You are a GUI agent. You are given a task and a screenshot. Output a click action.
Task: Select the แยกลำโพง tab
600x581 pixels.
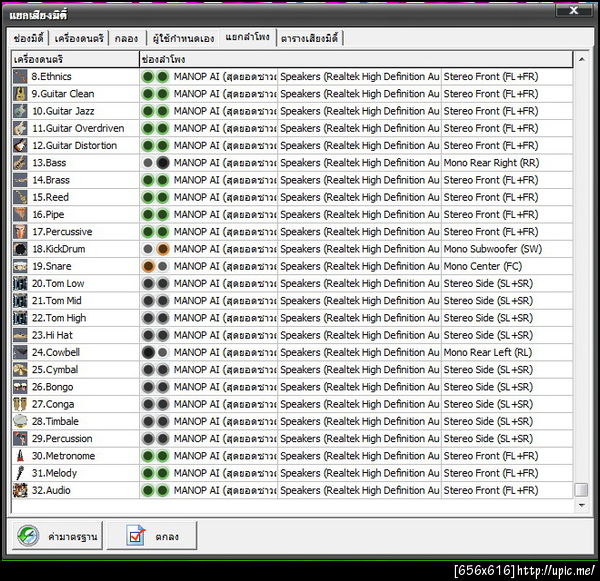[x=248, y=37]
